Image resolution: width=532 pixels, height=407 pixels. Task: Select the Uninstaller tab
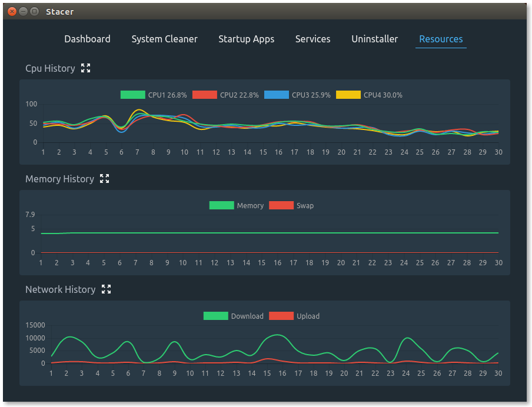(374, 39)
